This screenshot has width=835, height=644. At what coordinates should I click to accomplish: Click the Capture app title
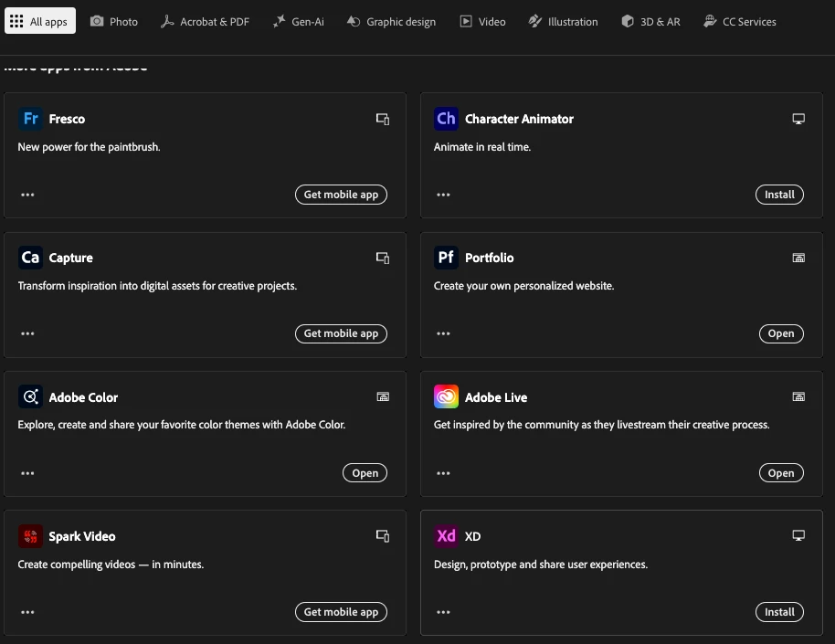point(71,259)
